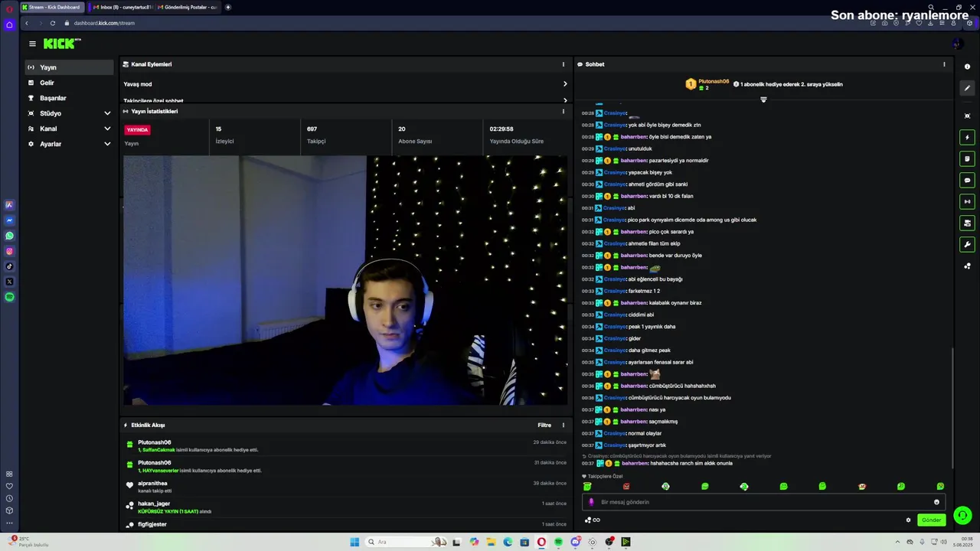Screen dimensions: 980x551
Task: Select the Stream - Kick Dashboard tab
Action: pos(52,7)
